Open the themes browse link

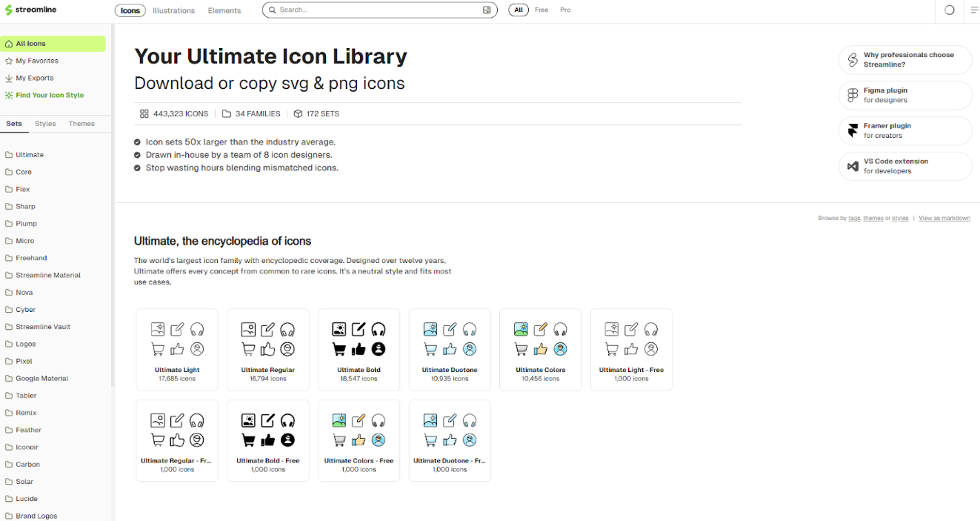click(873, 219)
